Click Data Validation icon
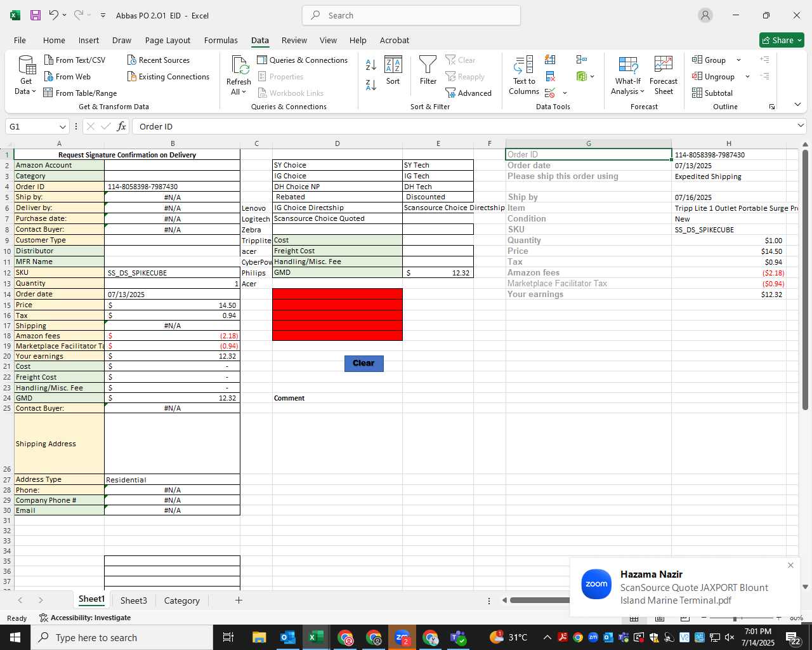Viewport: 812px width, 650px height. 550,93
